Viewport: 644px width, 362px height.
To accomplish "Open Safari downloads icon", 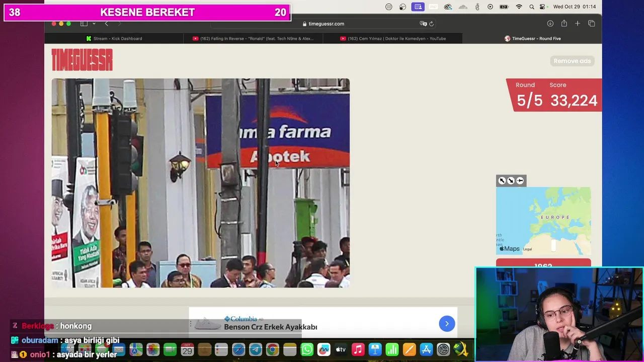I will 550,24.
